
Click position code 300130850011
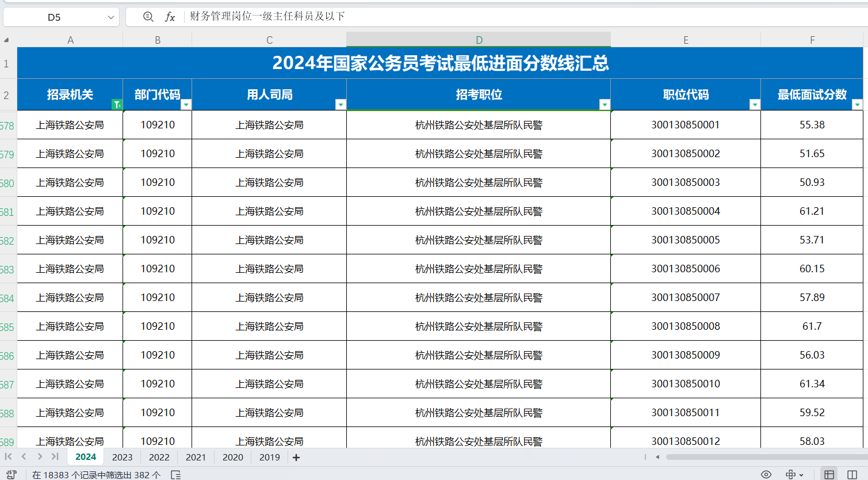[x=686, y=413]
